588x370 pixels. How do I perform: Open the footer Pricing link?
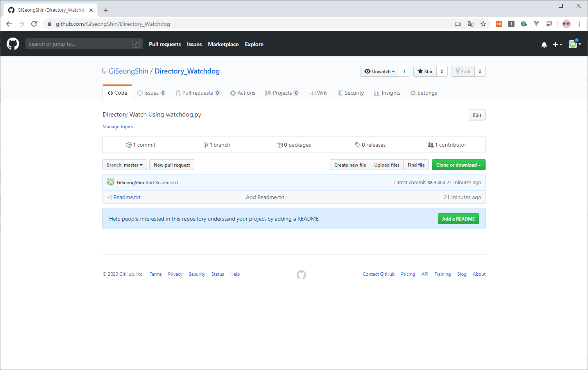[x=408, y=274]
